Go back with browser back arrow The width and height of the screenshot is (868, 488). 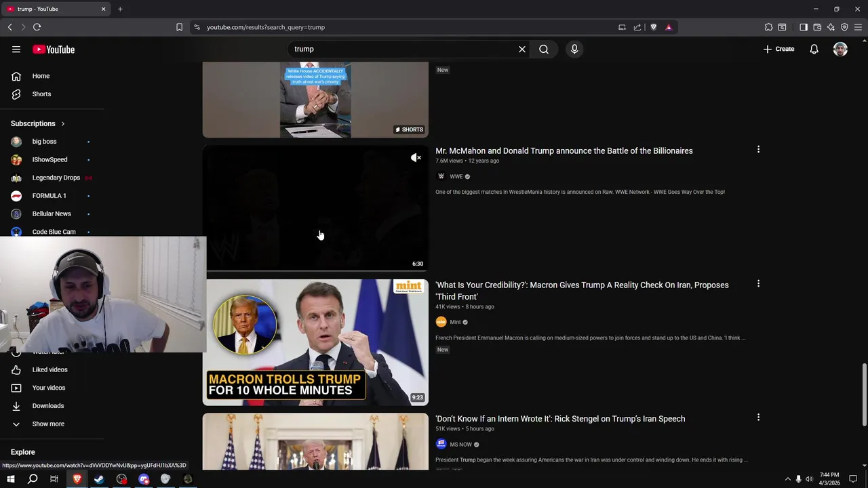10,27
